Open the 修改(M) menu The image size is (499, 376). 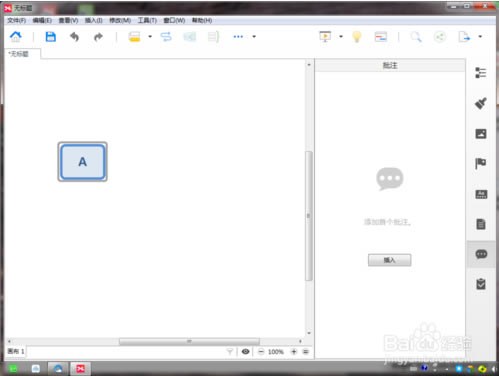[120, 21]
